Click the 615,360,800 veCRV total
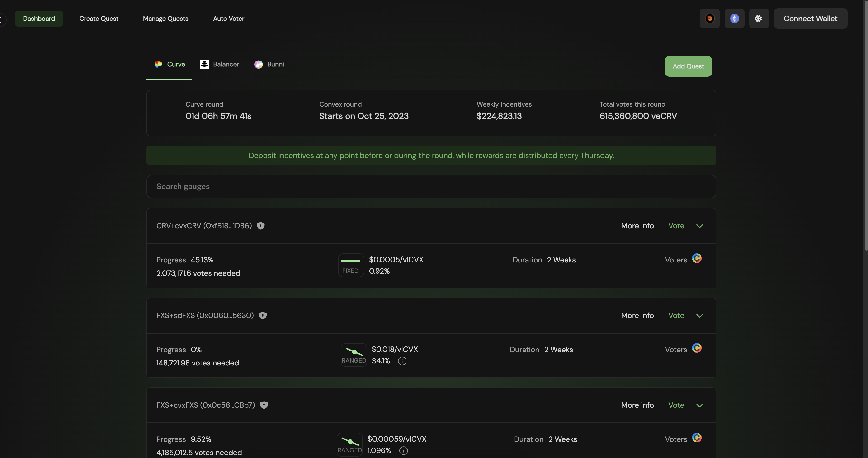This screenshot has width=868, height=458. coord(638,116)
